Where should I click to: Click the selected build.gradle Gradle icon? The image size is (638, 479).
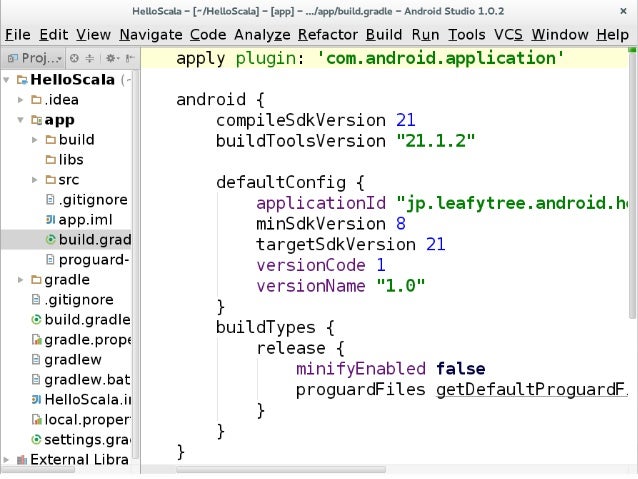50,240
